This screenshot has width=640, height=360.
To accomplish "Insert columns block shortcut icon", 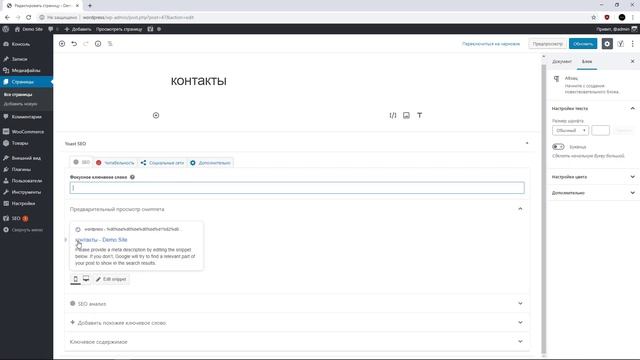I will [393, 116].
